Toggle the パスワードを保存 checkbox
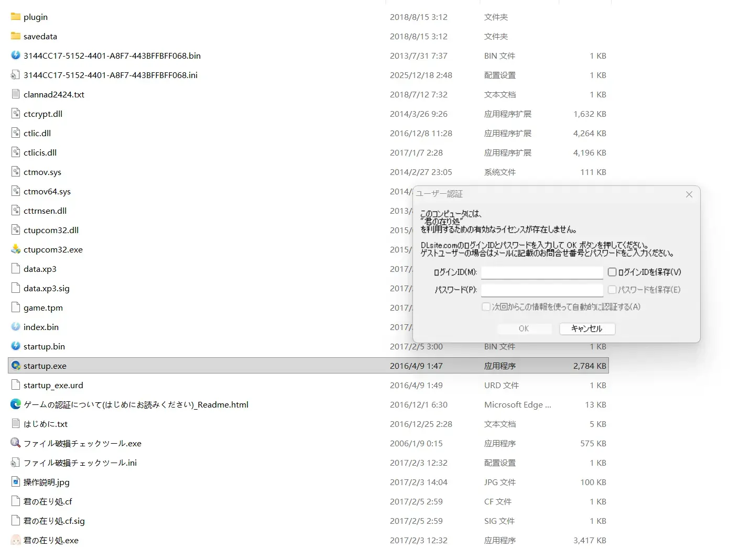 [612, 290]
